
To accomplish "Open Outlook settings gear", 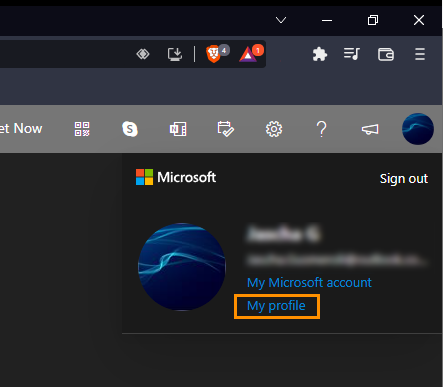I will [x=274, y=129].
